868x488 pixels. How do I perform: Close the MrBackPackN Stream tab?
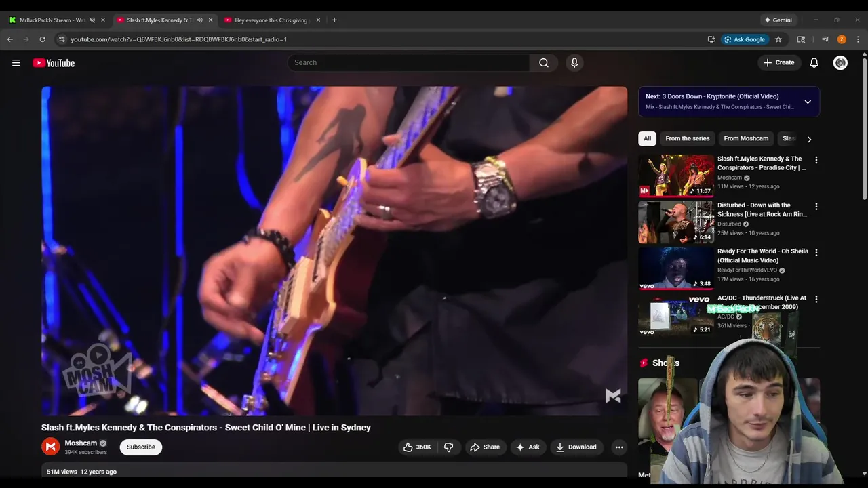pyautogui.click(x=103, y=20)
